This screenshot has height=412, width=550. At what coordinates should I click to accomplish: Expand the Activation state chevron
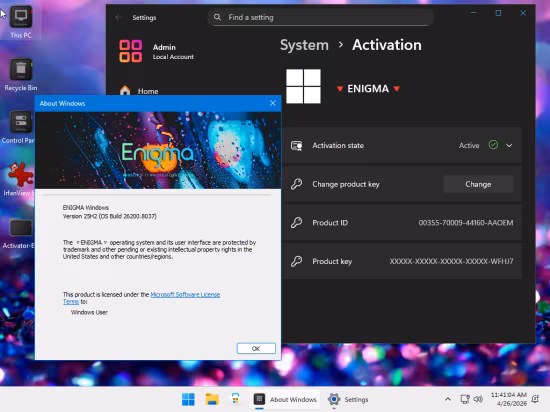pos(509,145)
